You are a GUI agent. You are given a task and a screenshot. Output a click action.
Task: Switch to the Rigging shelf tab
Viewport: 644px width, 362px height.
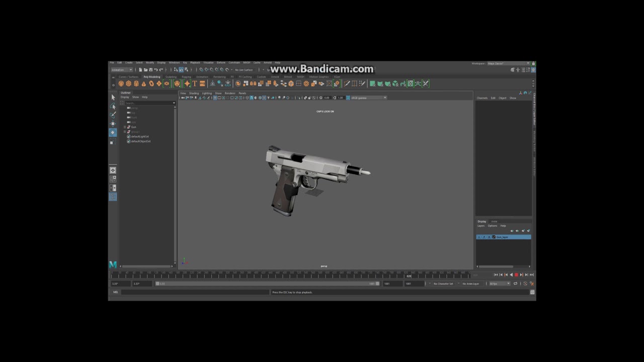pos(186,77)
